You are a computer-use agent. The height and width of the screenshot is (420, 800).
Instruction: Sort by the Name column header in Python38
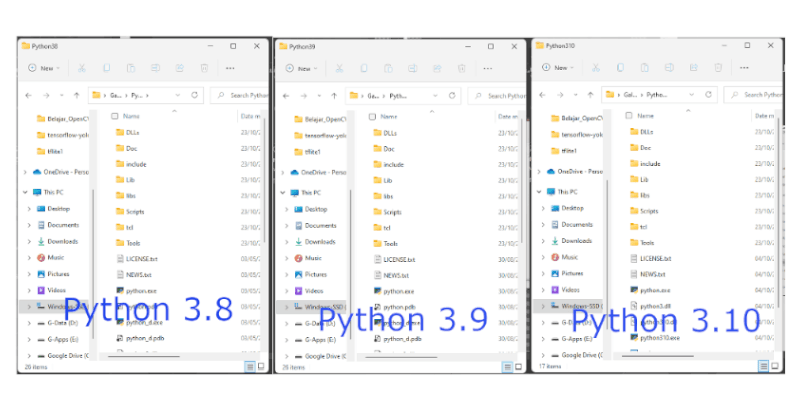[132, 116]
